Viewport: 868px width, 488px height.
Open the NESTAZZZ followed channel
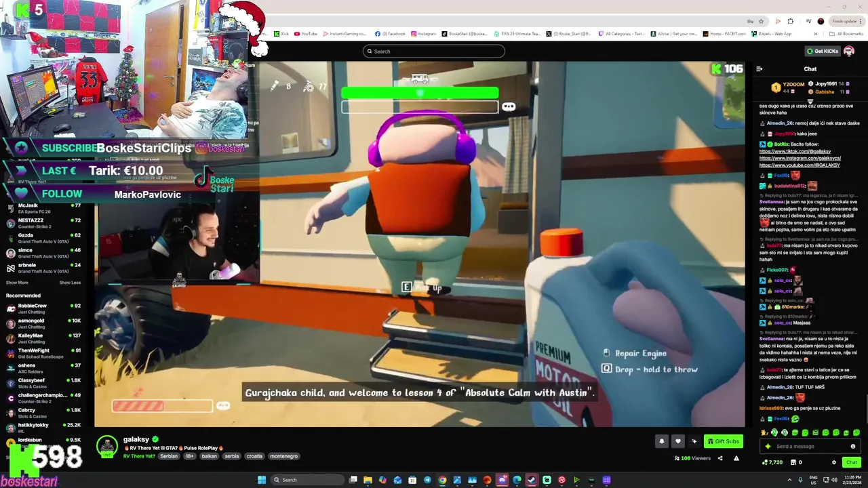(x=43, y=223)
